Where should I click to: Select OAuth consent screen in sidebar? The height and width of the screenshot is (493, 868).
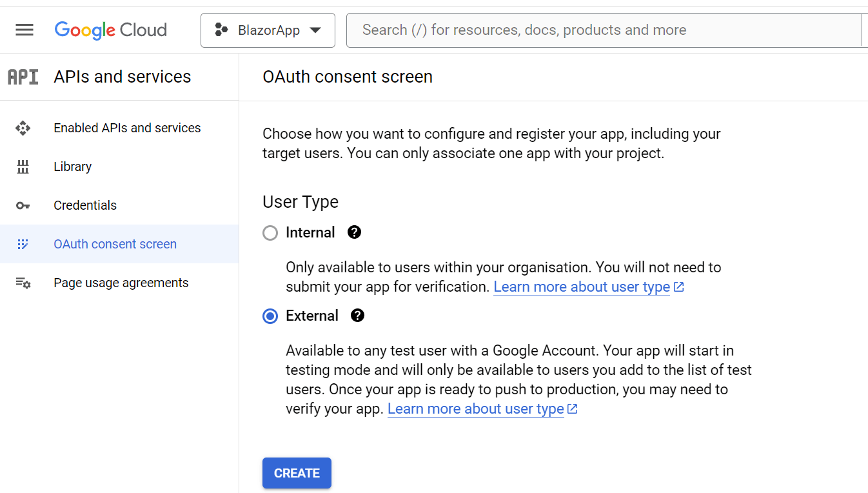click(x=119, y=244)
